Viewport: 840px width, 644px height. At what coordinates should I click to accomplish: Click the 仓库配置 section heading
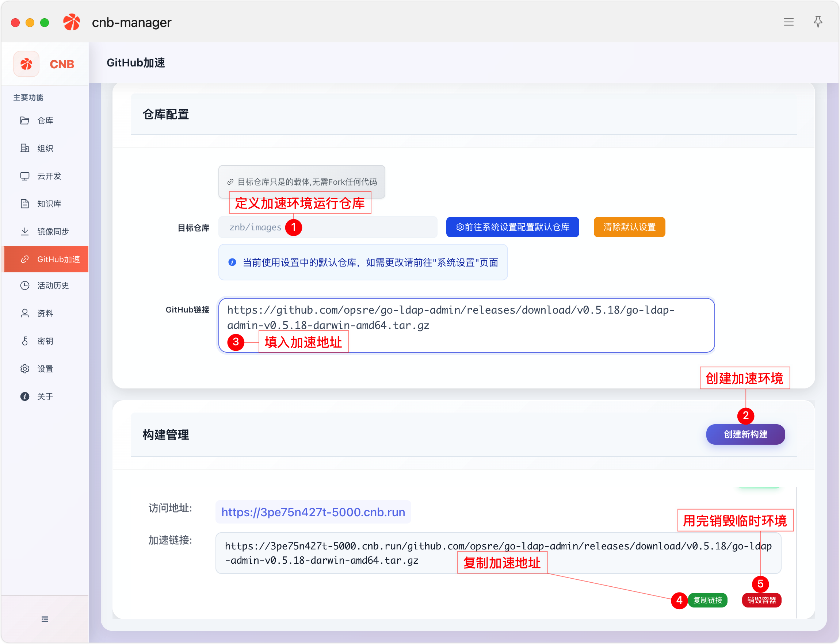coord(165,115)
